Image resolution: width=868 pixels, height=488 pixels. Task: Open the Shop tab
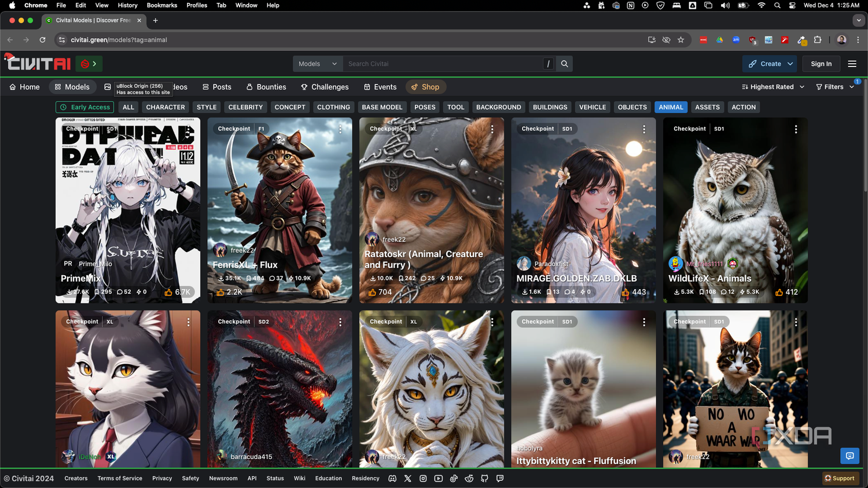(425, 87)
